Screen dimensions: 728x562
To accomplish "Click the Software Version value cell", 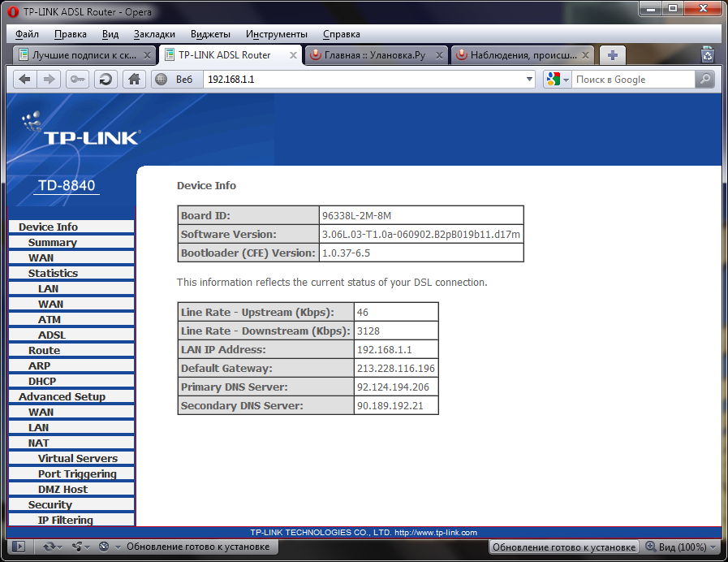I will point(421,234).
